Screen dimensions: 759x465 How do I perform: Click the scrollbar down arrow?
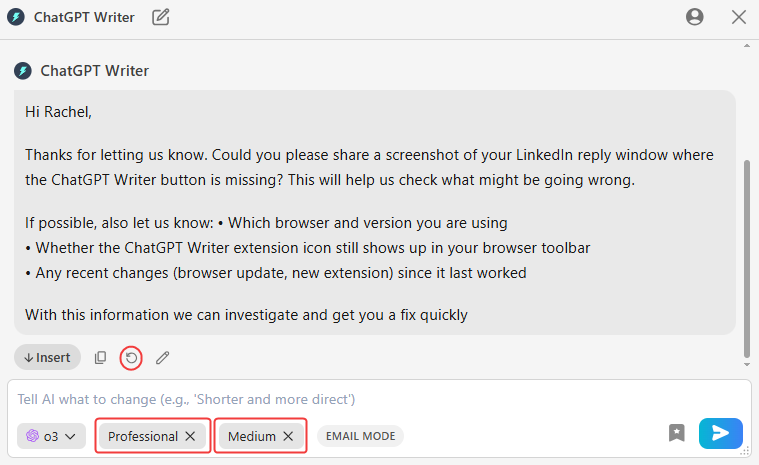[x=747, y=365]
